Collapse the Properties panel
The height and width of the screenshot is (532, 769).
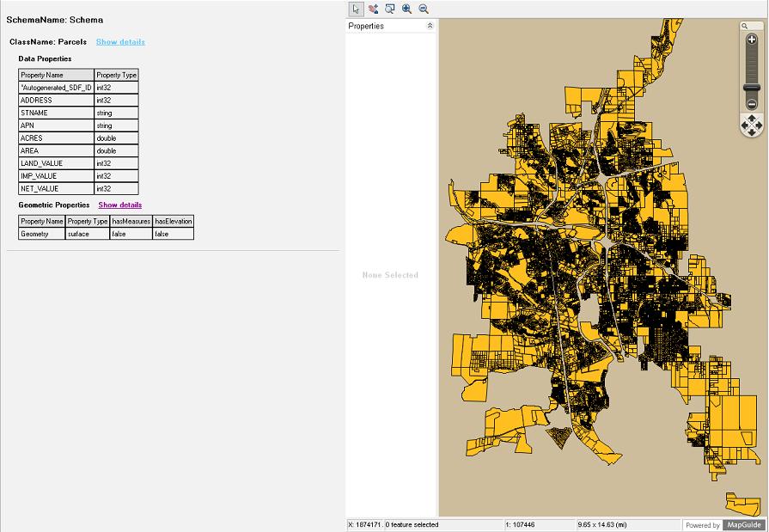[430, 27]
